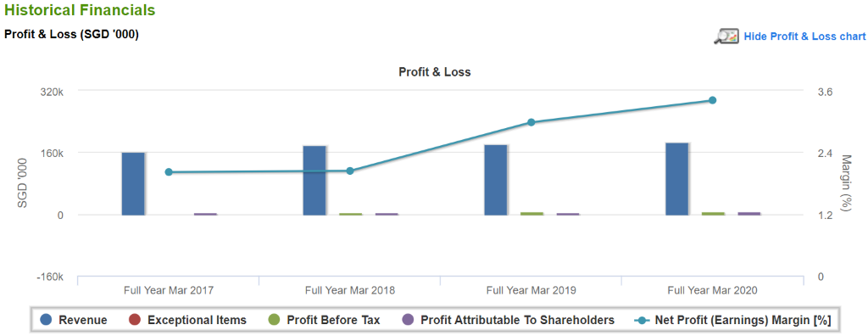The width and height of the screenshot is (868, 336).
Task: Toggle Profit Attributable To Shareholders legend entry
Action: pos(508,320)
